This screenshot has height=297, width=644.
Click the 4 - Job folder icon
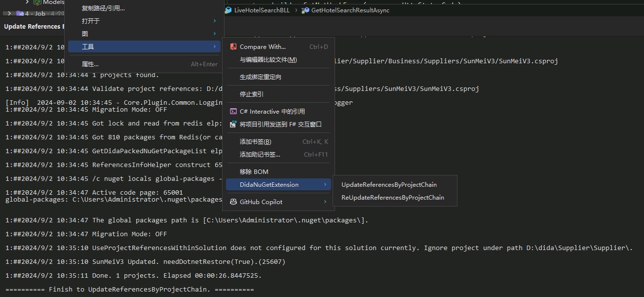click(x=19, y=13)
